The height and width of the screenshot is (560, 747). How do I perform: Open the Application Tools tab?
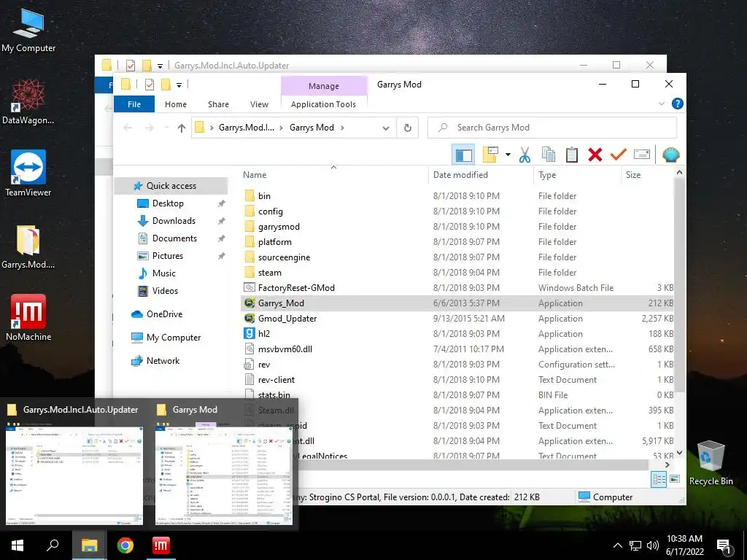(x=323, y=104)
